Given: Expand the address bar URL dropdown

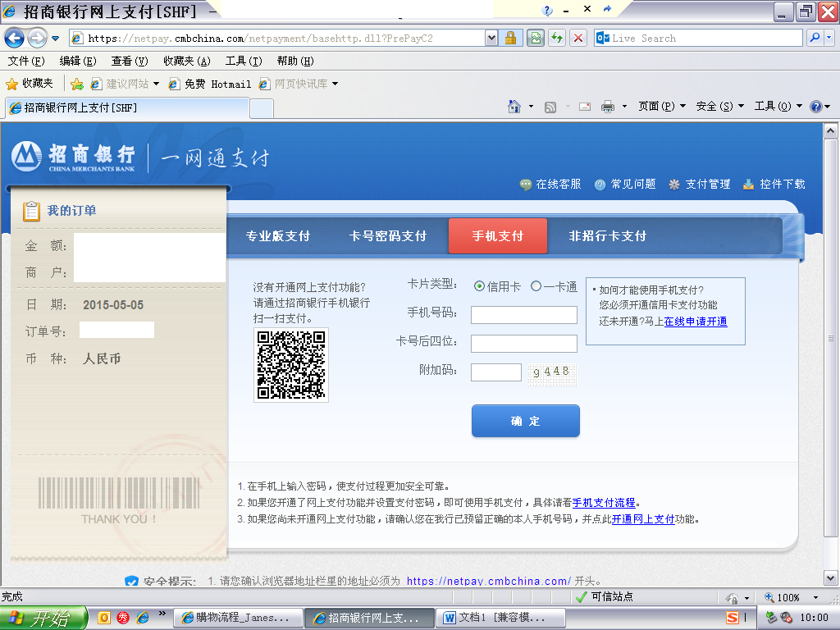Looking at the screenshot, I should tap(491, 38).
